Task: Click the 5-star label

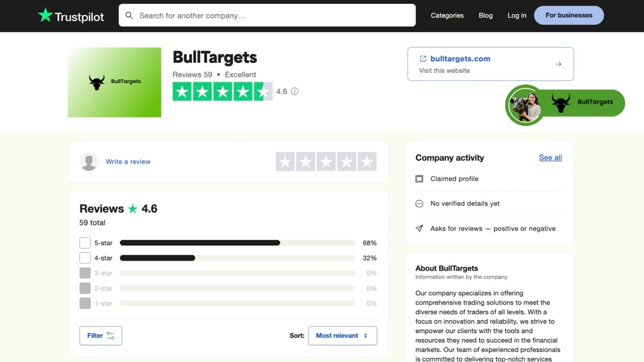Action: [x=103, y=243]
